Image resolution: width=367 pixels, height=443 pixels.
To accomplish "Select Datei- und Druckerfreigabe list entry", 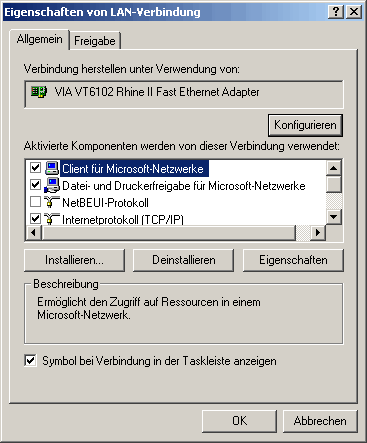I will pyautogui.click(x=183, y=186).
